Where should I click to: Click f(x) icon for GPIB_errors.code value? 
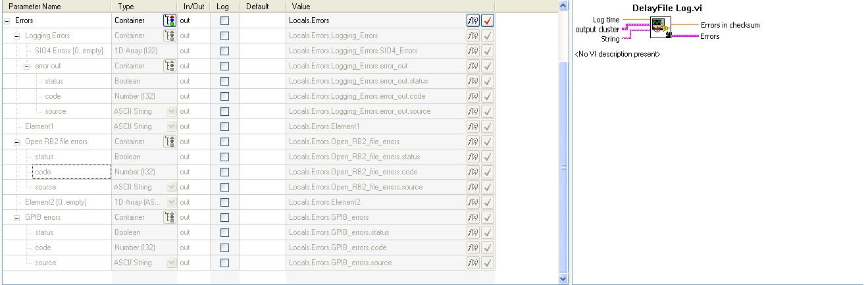coord(472,247)
